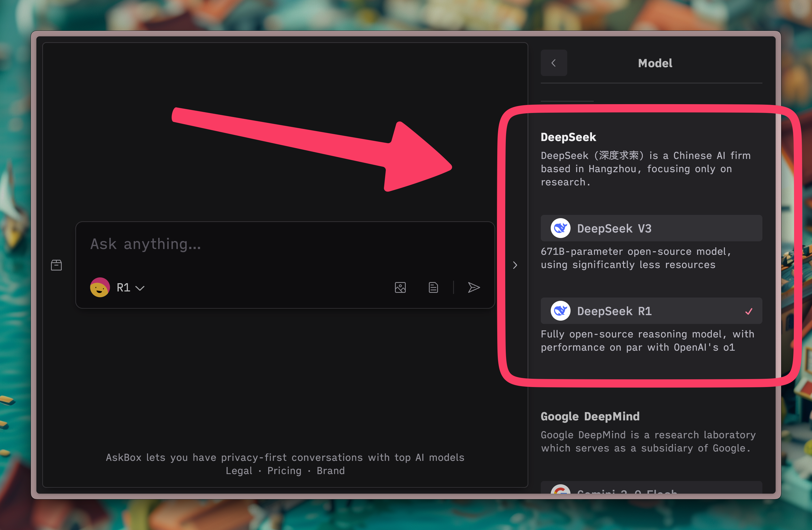Collapse the side panel with the chevron
Viewport: 812px width, 530px height.
(x=515, y=265)
